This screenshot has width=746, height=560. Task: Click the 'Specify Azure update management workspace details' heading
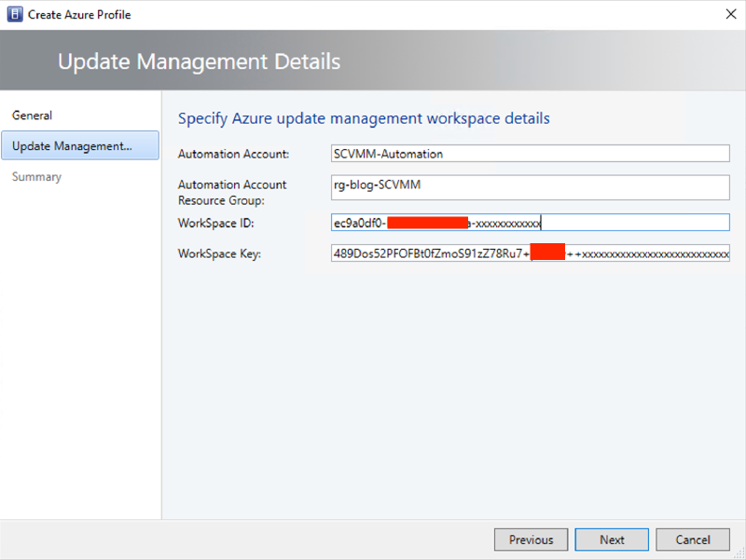point(363,118)
